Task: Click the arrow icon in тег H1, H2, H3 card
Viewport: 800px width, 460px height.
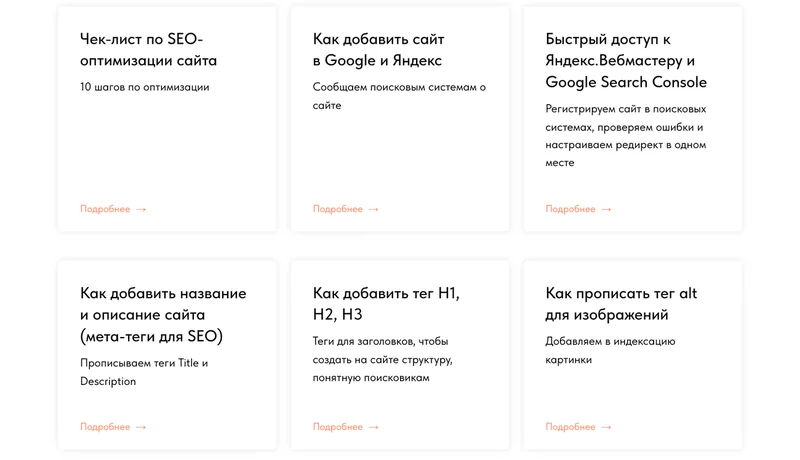Action: pos(373,427)
